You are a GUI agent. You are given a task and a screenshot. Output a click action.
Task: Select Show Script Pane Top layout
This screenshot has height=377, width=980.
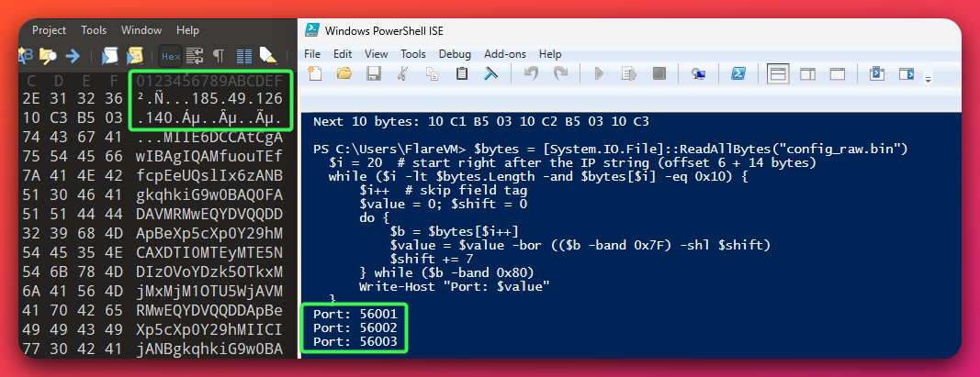pos(778,74)
